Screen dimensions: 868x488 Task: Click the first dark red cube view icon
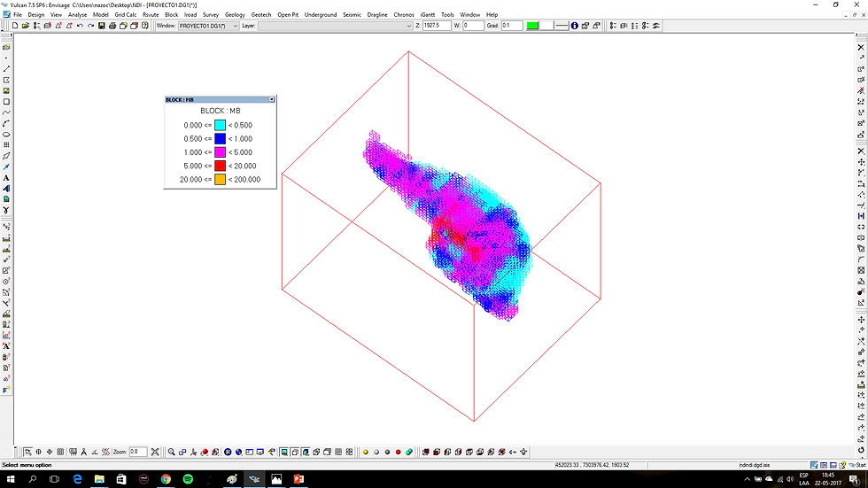pyautogui.click(x=426, y=452)
